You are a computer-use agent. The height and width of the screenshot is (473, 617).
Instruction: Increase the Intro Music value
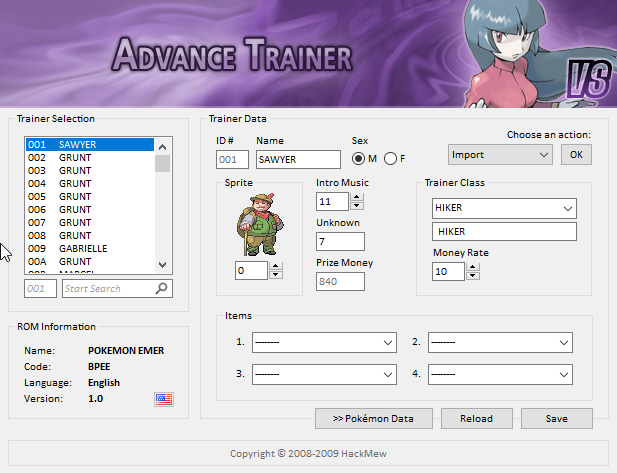tap(357, 197)
